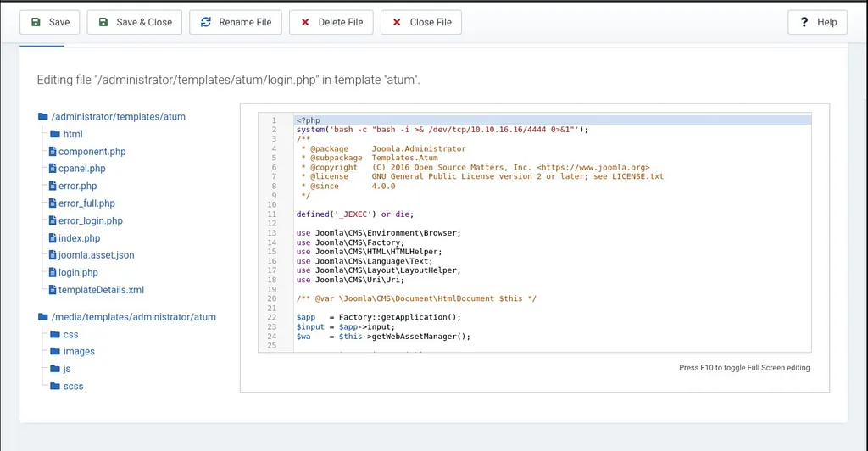Click the Help question mark icon

[804, 22]
